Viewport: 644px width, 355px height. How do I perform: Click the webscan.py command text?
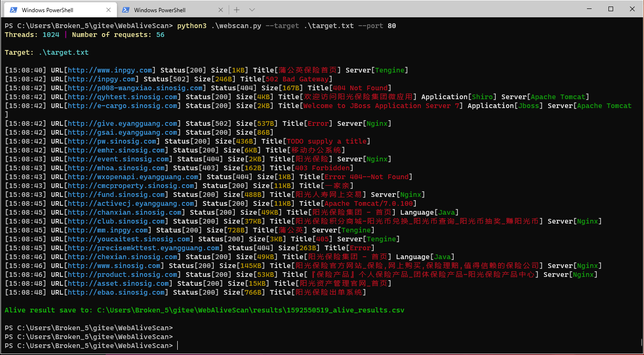coord(236,26)
